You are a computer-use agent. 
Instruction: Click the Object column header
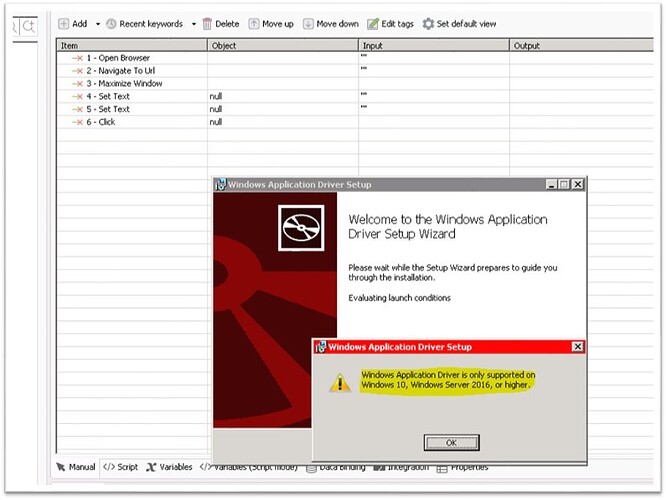[x=283, y=45]
